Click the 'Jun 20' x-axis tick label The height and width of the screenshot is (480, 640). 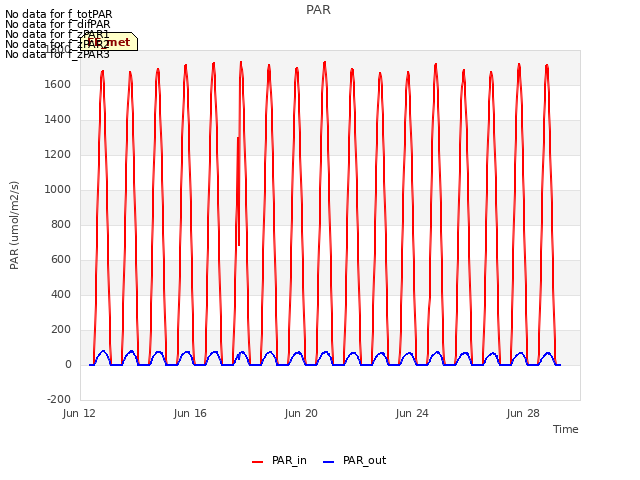click(x=301, y=413)
